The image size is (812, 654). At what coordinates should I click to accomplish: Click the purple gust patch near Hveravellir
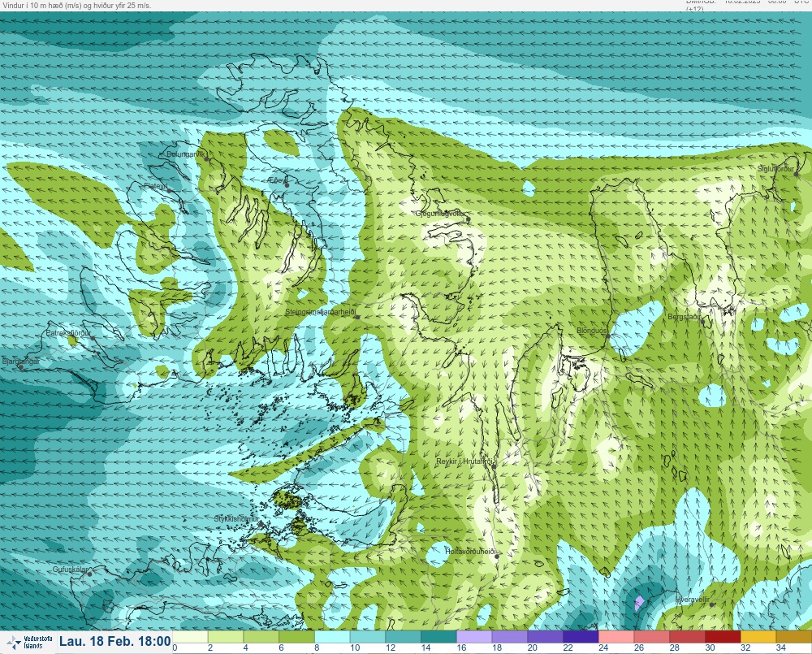tap(639, 602)
